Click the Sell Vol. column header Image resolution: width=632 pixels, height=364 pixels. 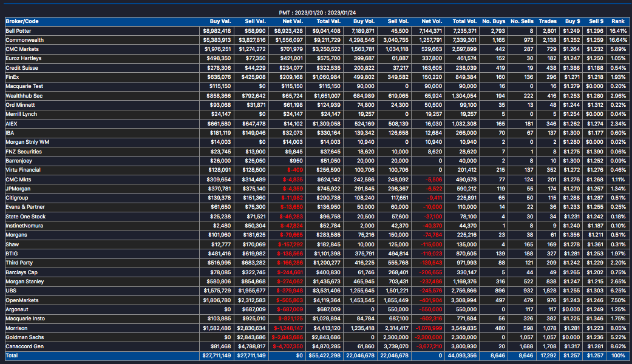click(398, 21)
